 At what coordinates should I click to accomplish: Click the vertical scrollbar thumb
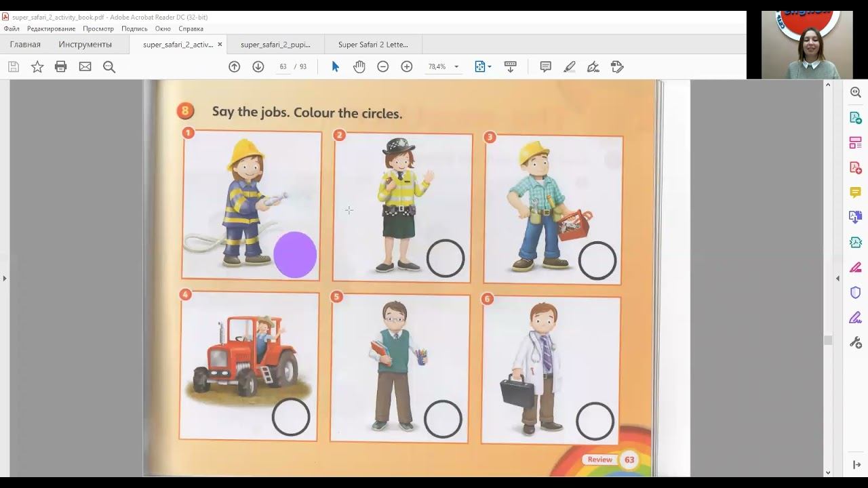click(x=828, y=340)
